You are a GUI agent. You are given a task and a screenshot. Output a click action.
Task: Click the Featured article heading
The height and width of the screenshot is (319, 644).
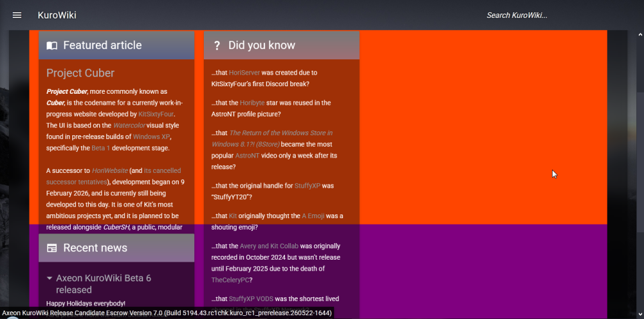coord(102,45)
